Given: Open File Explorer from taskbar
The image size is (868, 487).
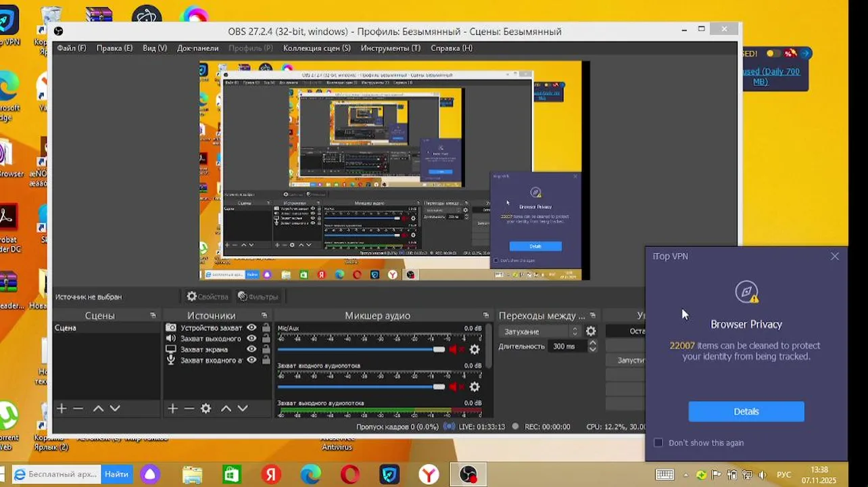Looking at the screenshot, I should pos(192,475).
